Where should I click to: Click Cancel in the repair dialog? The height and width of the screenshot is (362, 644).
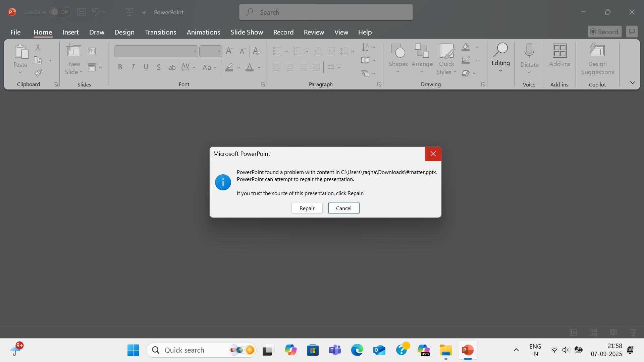[x=343, y=208]
